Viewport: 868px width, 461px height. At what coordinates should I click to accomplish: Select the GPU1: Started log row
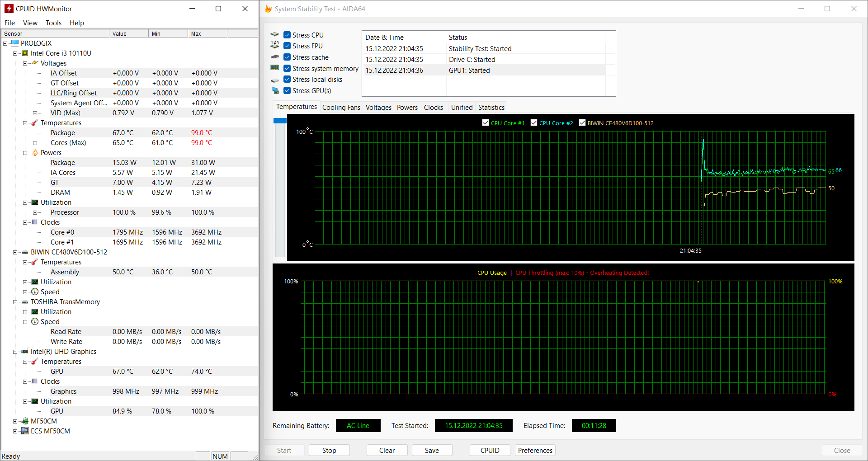click(484, 70)
